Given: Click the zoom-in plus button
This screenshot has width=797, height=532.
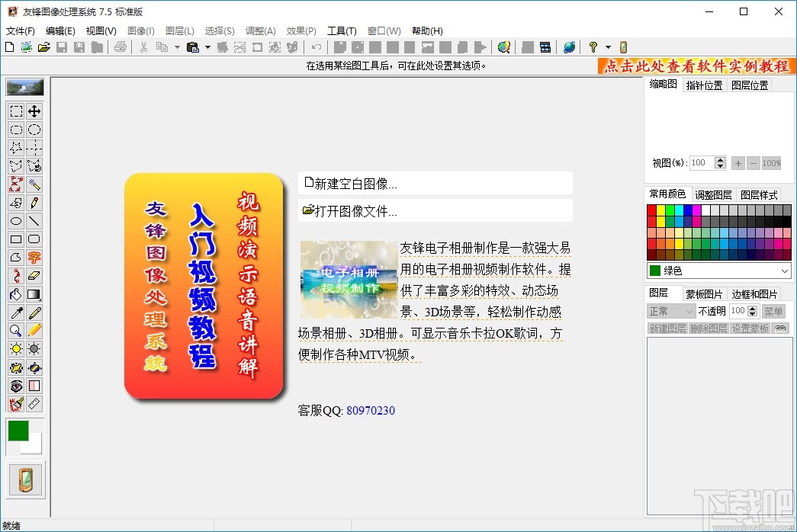Looking at the screenshot, I should tap(738, 163).
